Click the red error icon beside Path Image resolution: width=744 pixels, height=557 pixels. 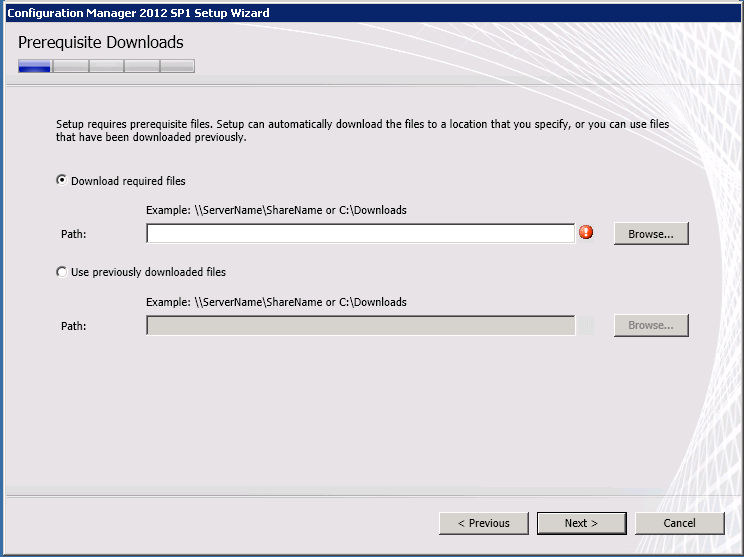tap(586, 232)
